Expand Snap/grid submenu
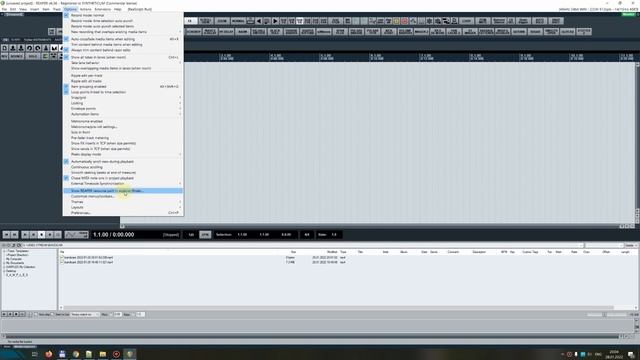The image size is (640, 360). 123,98
